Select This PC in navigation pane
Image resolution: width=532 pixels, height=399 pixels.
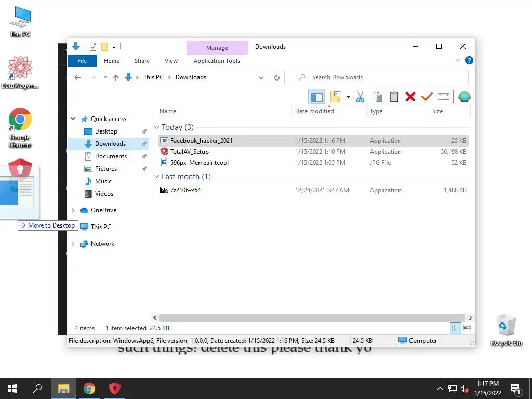101,227
